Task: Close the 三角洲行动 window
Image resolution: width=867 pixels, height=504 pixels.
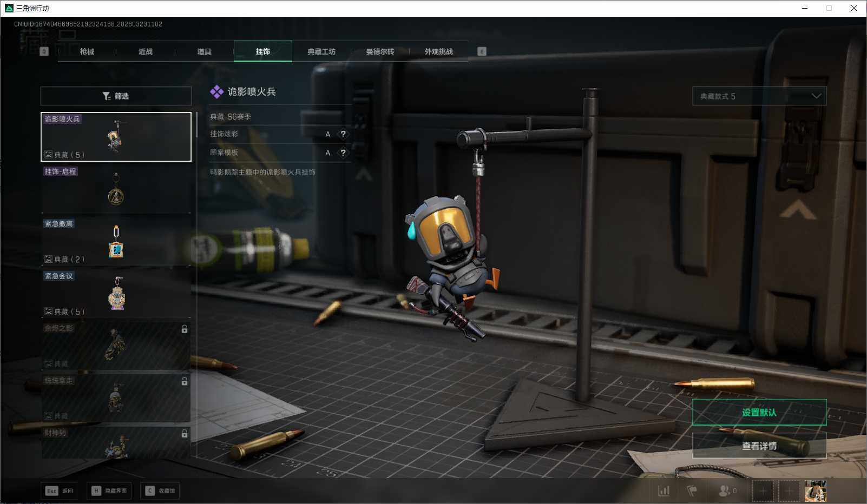Action: [x=854, y=8]
